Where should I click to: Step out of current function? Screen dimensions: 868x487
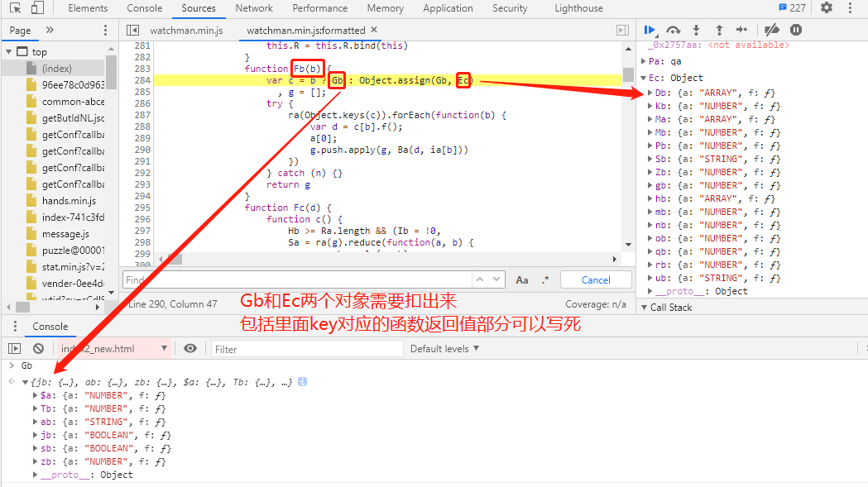click(x=719, y=30)
